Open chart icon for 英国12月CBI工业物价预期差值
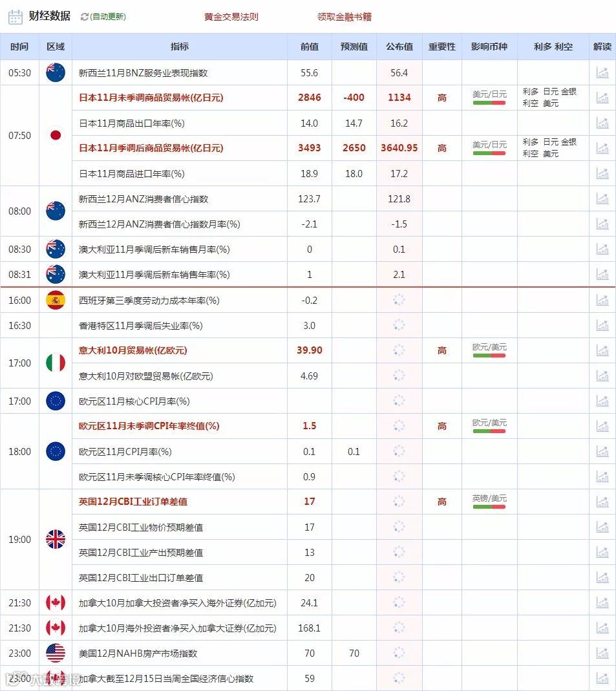This screenshot has width=616, height=691. [x=602, y=527]
